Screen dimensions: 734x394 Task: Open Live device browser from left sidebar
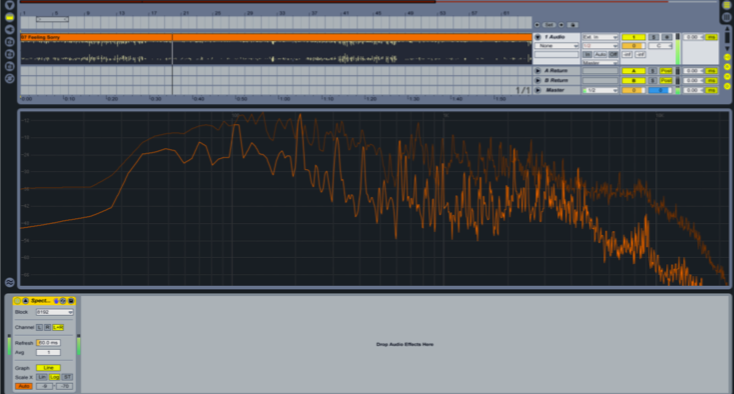(x=9, y=17)
